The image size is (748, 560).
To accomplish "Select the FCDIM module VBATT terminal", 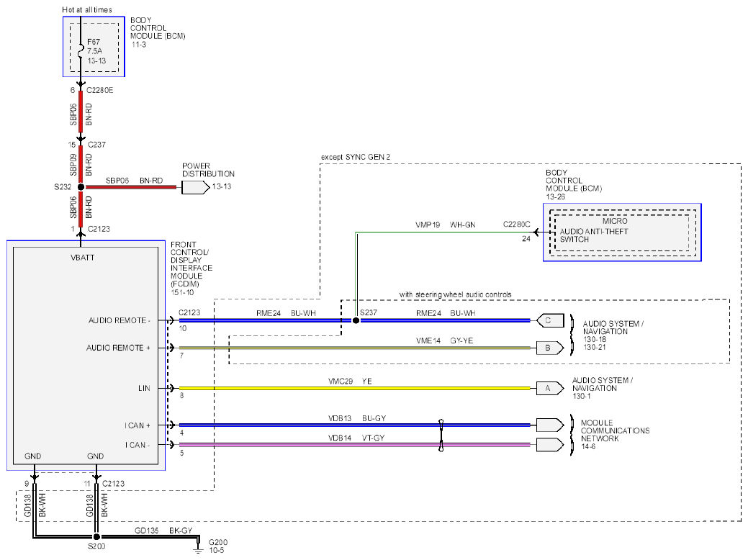I will tap(83, 258).
